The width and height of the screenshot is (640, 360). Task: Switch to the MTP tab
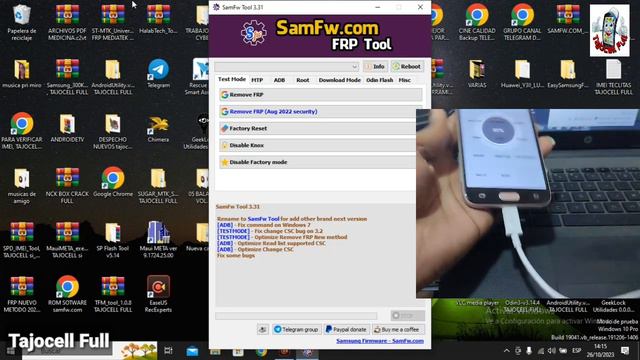[257, 80]
